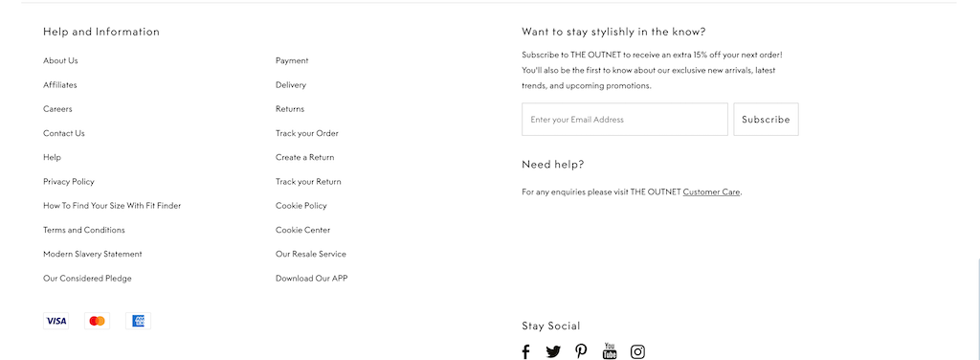
Task: Open the Twitter bird icon
Action: (553, 352)
